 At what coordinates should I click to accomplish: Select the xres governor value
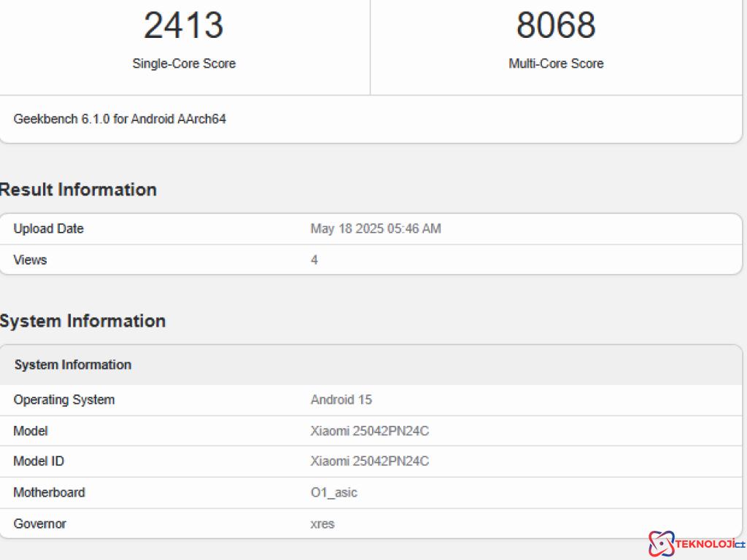point(322,524)
